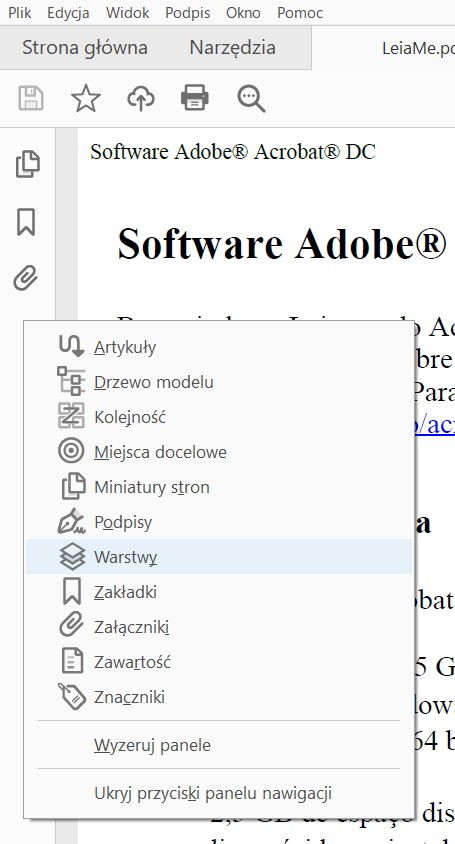Open attachments paperclip sidebar icon
Viewport: 455px width, 844px height.
[26, 279]
